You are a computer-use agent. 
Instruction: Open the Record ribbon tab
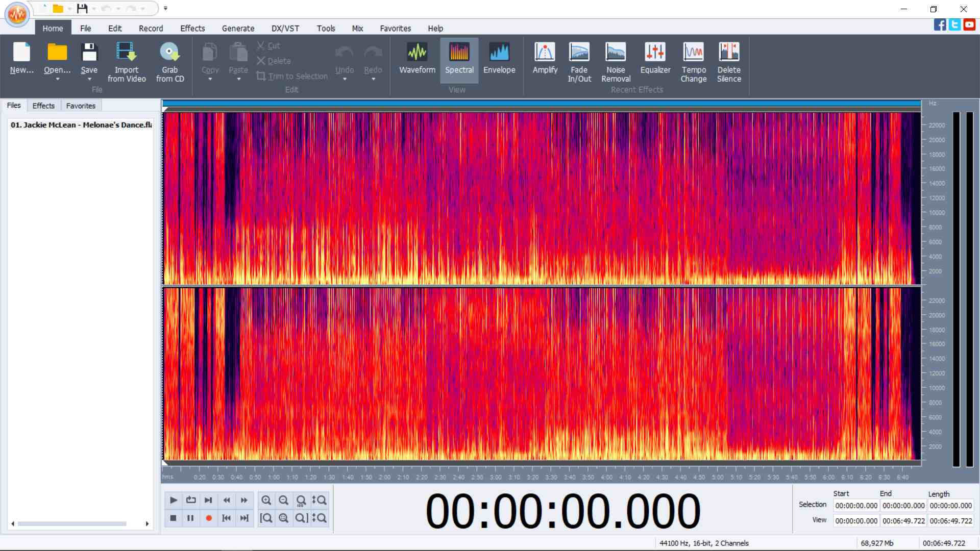pos(151,29)
